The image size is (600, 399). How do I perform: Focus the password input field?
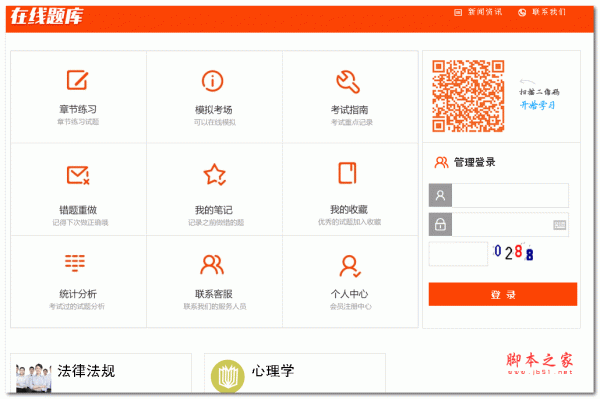pos(510,224)
